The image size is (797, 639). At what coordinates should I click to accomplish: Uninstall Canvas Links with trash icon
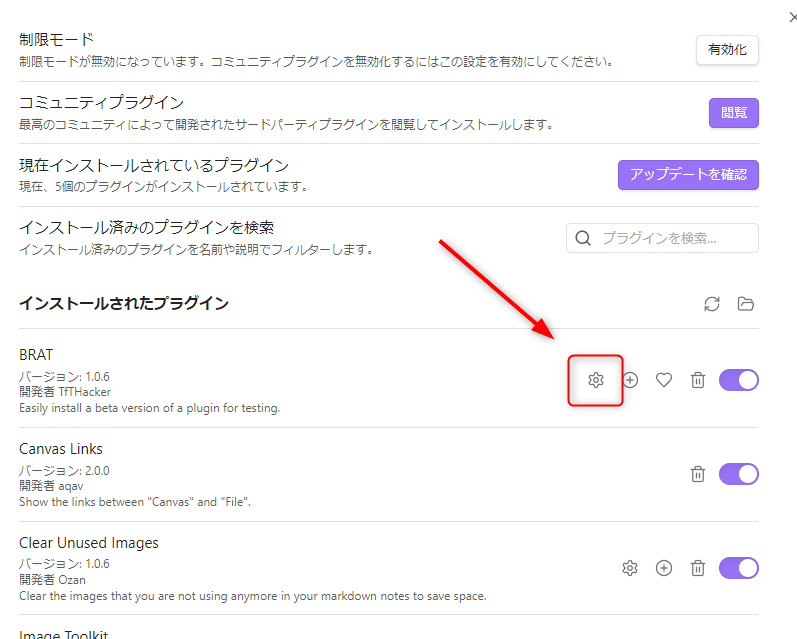pyautogui.click(x=698, y=474)
